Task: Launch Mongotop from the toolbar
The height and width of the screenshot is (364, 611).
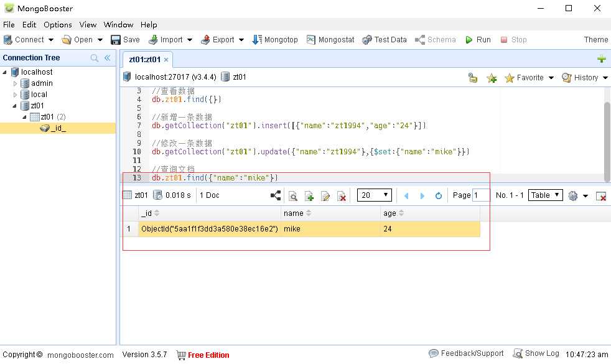Action: [275, 40]
